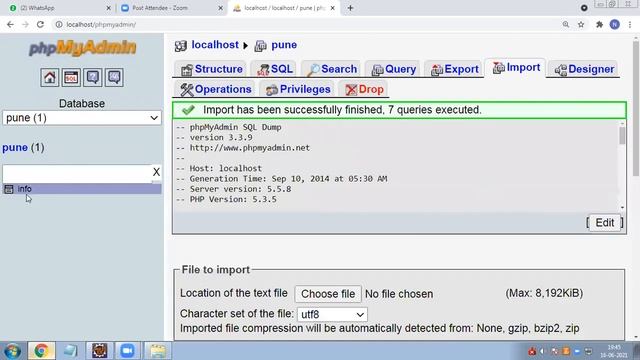Open the info table in sidebar
Screen dimensions: 640x360
pos(24,189)
